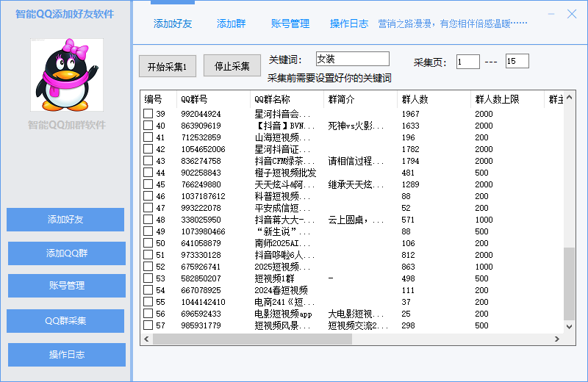The image size is (588, 382).
Task: Open the 操作日志 top tab
Action: pos(349,24)
